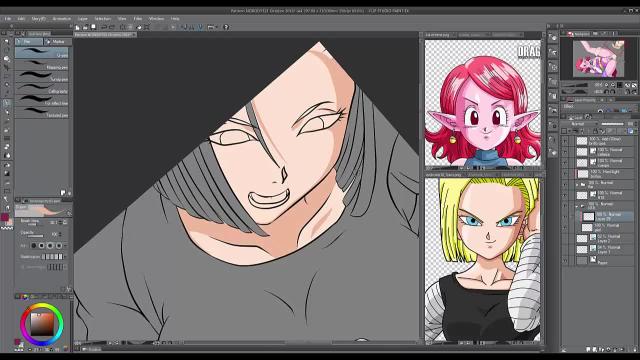Open the Animation menu
640x360 pixels.
pyautogui.click(x=62, y=19)
